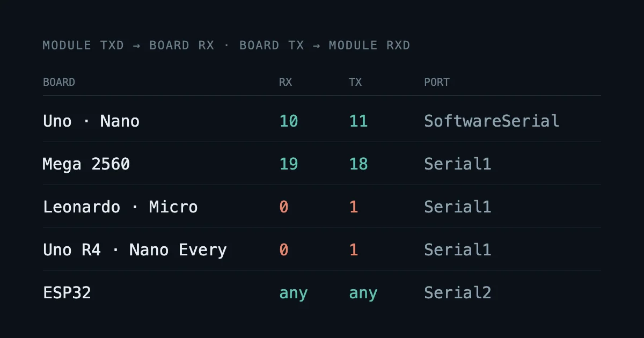
Task: Select the "Mega 2560" board cell
Action: click(86, 164)
